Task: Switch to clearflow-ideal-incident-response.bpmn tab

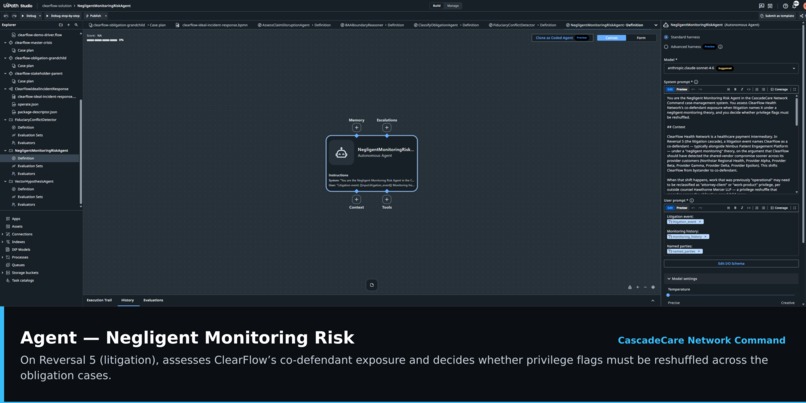Action: tap(213, 25)
